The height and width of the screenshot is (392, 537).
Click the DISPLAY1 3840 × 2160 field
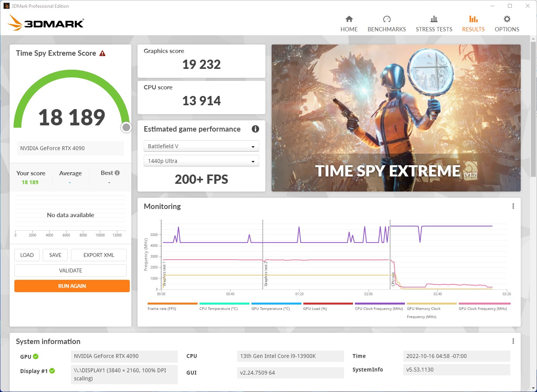[x=124, y=374]
